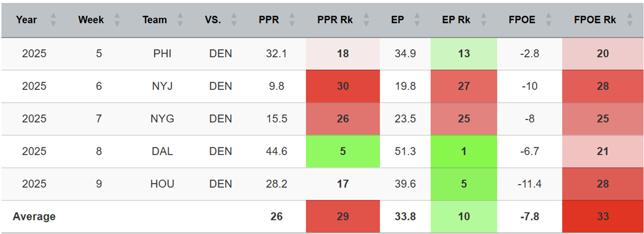Sort FPOE column using arrows
Image resolution: width=644 pixels, height=234 pixels.
pos(548,20)
